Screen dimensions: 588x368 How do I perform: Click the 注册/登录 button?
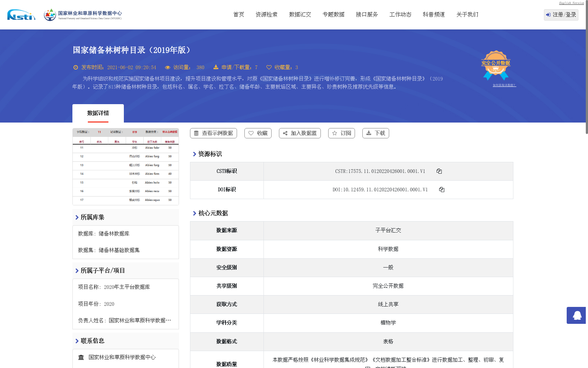(x=561, y=15)
